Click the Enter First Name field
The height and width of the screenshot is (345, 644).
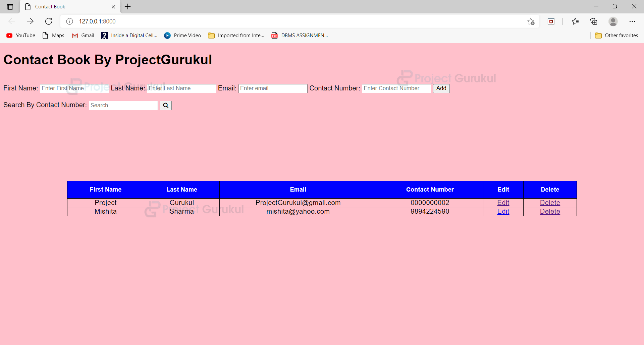point(74,88)
